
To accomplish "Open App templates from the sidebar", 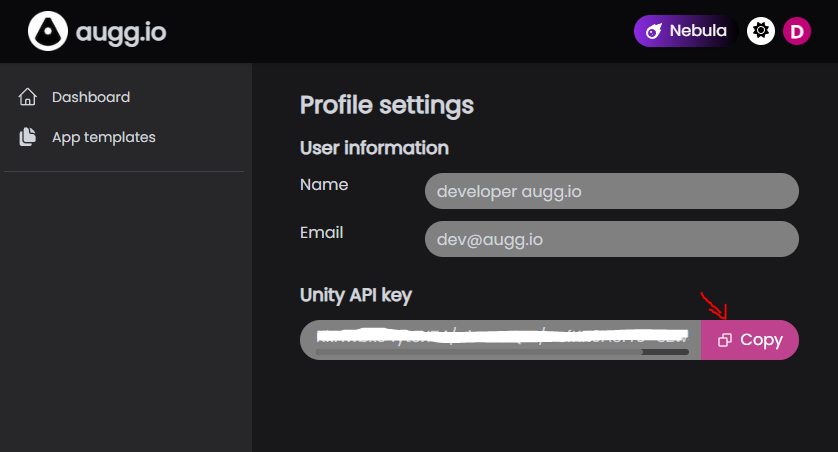I will click(x=103, y=137).
